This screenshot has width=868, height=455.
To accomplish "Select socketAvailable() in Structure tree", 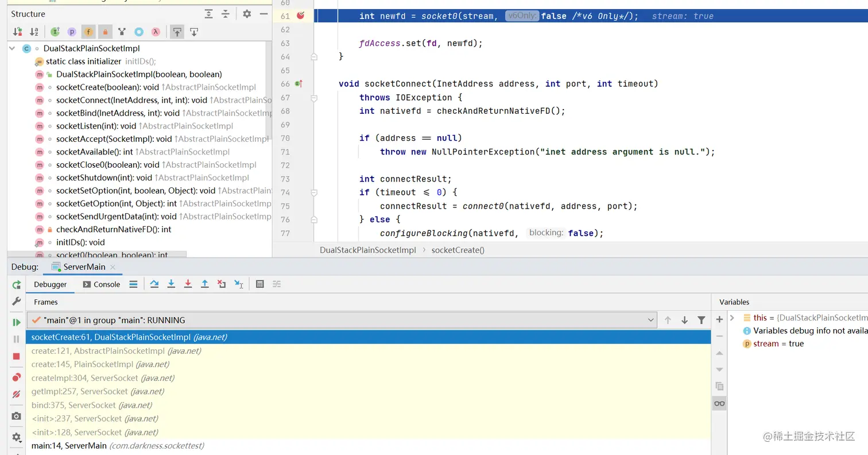I will [132, 152].
